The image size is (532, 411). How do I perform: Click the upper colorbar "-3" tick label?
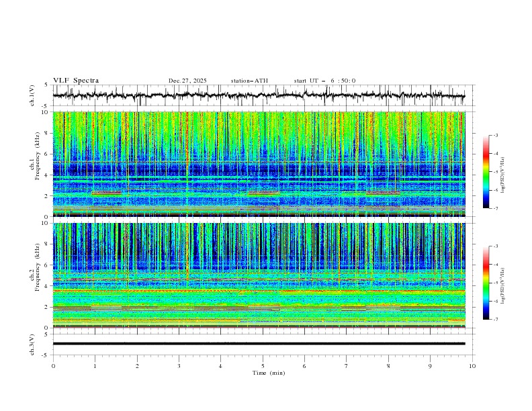pos(495,135)
